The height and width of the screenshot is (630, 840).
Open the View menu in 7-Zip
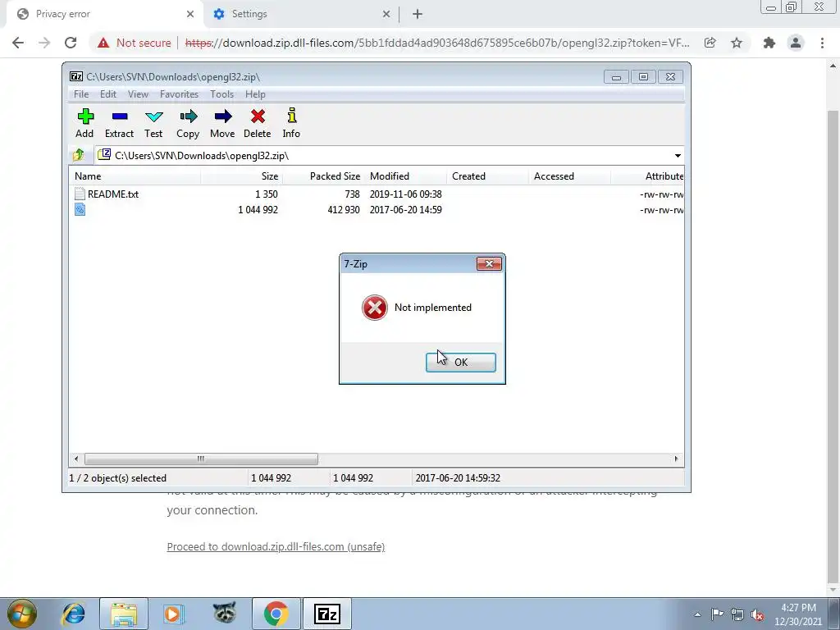tap(138, 94)
